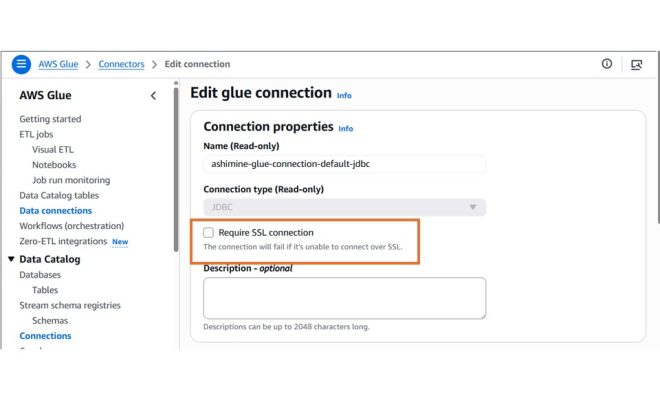The width and height of the screenshot is (660, 400).
Task: Collapse the Data Catalog section triangle
Action: click(x=11, y=260)
